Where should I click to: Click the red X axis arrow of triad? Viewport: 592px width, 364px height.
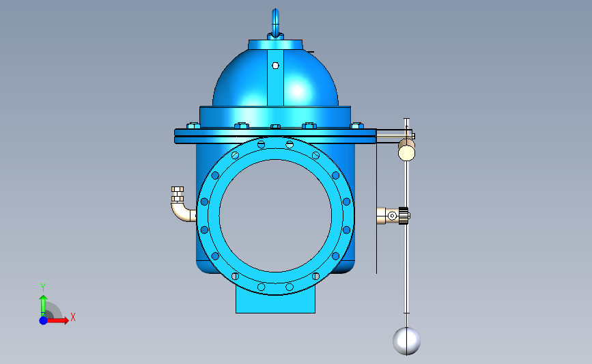[58, 320]
